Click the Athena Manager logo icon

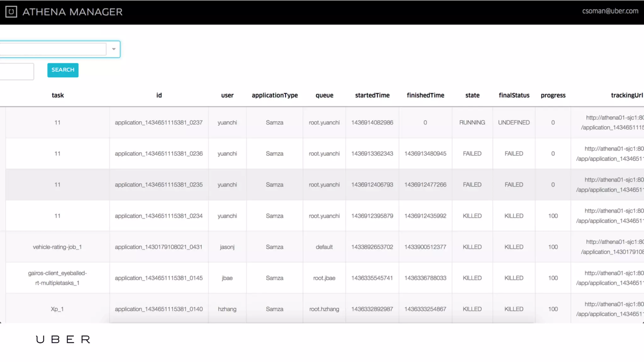coord(11,12)
